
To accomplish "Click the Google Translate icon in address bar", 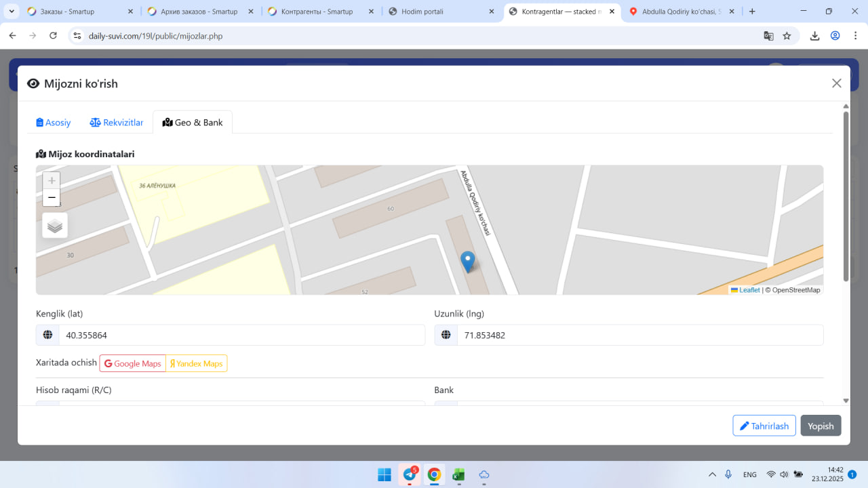I will tap(768, 36).
